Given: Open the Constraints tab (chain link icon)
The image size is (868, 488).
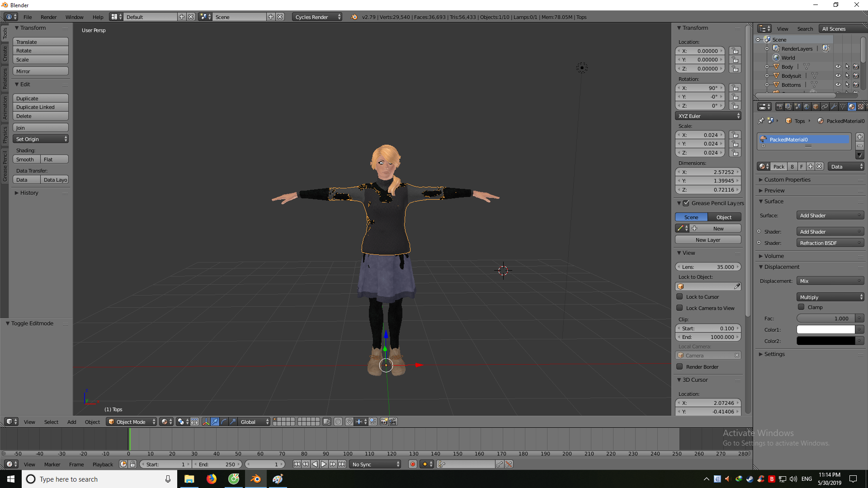Looking at the screenshot, I should pos(825,106).
